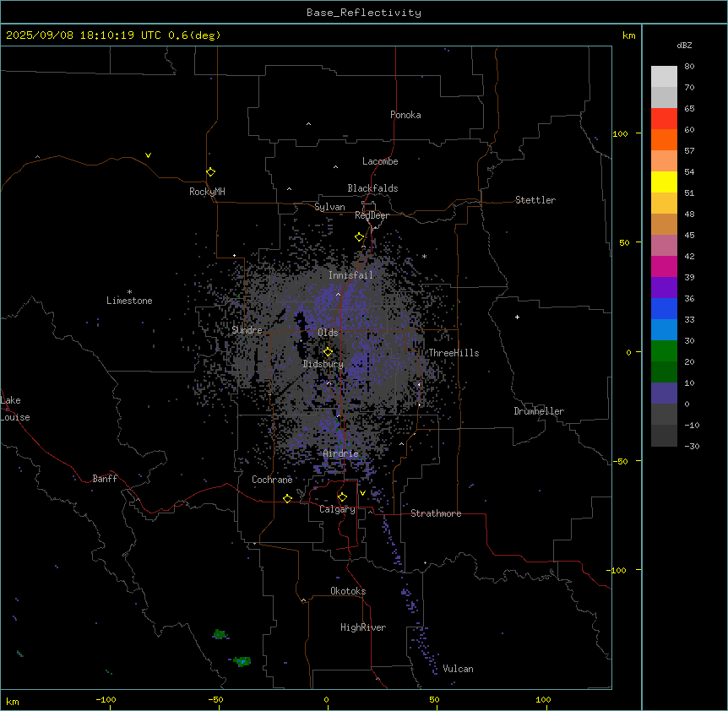Click the Ponoka city label
The width and height of the screenshot is (728, 711).
click(x=405, y=115)
